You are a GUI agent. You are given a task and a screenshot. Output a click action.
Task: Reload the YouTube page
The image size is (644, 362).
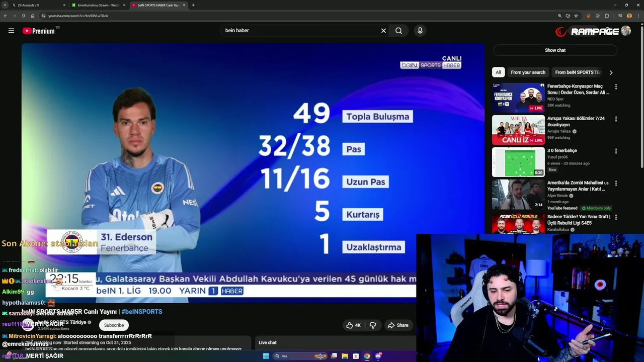(23, 16)
